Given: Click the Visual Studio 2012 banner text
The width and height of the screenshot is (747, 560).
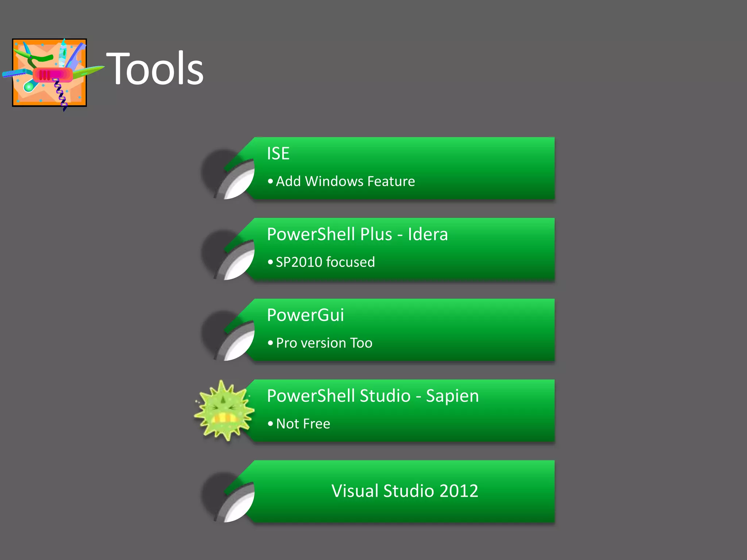Looking at the screenshot, I should (405, 491).
